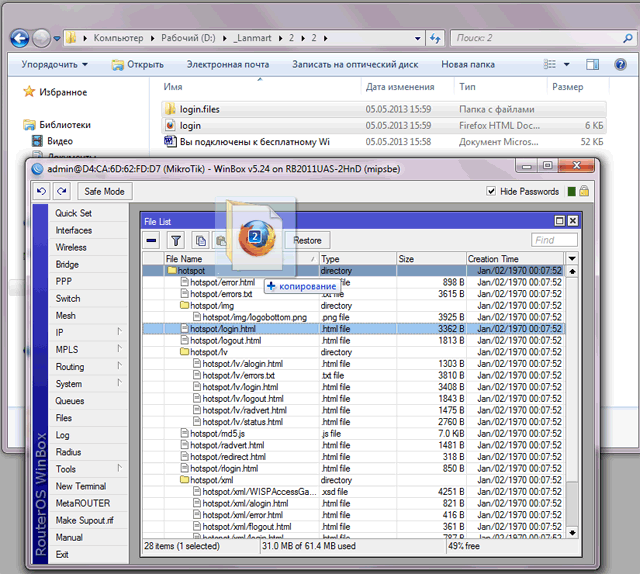Image resolution: width=640 pixels, height=574 pixels.
Task: Select the Firefox login document icon
Action: pos(170,125)
